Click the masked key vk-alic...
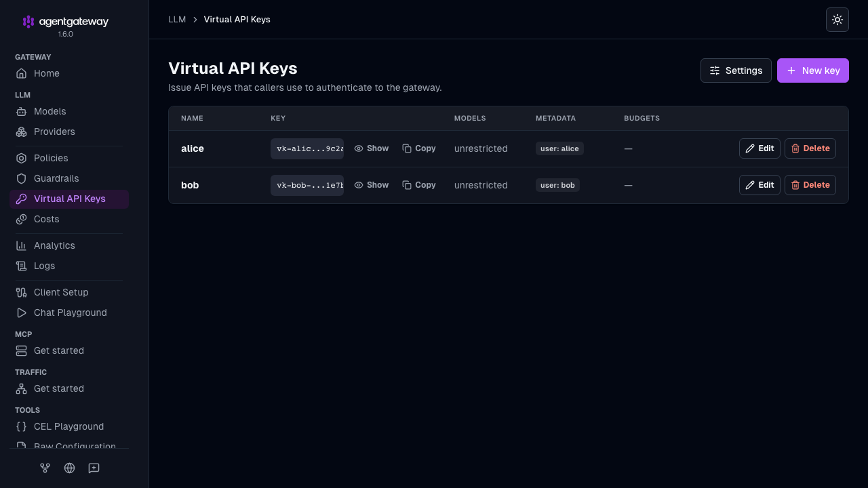This screenshot has width=868, height=488. (307, 148)
